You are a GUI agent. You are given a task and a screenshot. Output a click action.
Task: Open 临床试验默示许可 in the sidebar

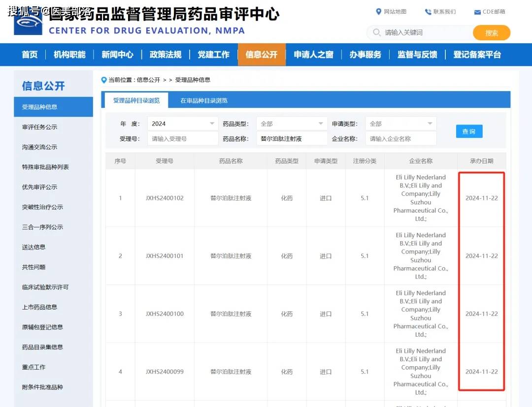coord(45,287)
